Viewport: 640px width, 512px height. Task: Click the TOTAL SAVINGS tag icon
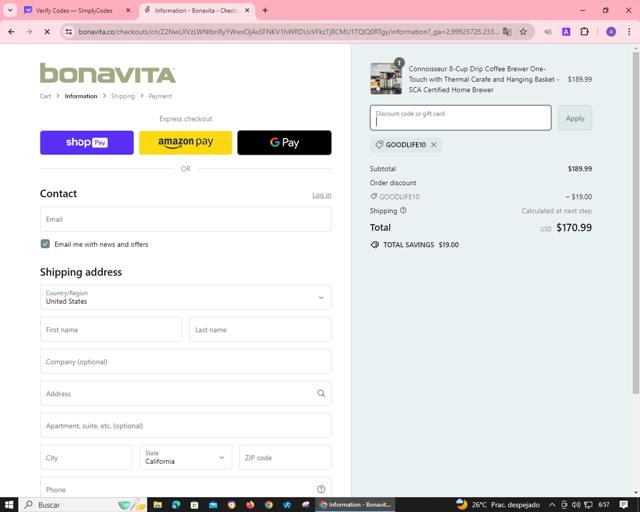pos(375,245)
